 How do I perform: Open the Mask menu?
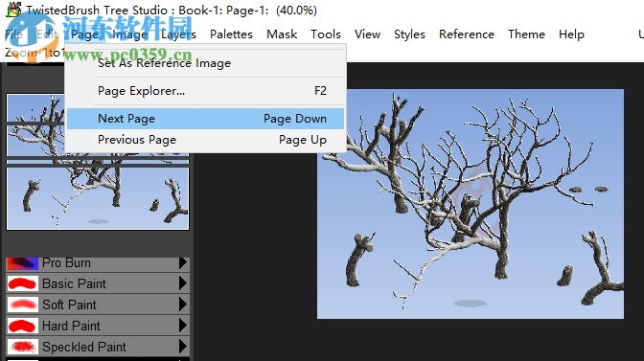point(282,34)
